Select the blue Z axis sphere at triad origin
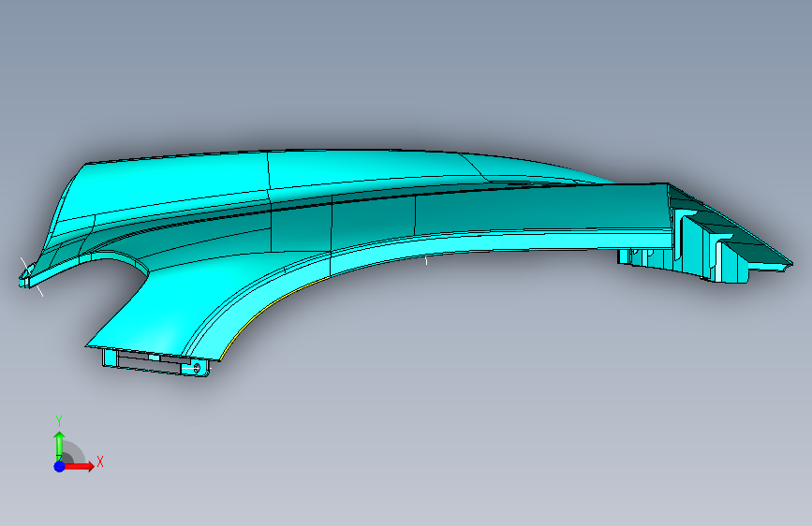 (x=60, y=466)
